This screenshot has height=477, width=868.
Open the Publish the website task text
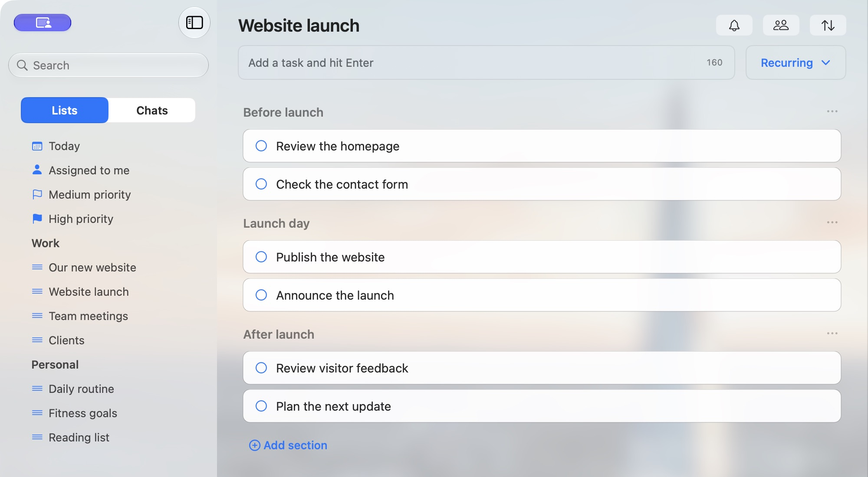click(330, 257)
